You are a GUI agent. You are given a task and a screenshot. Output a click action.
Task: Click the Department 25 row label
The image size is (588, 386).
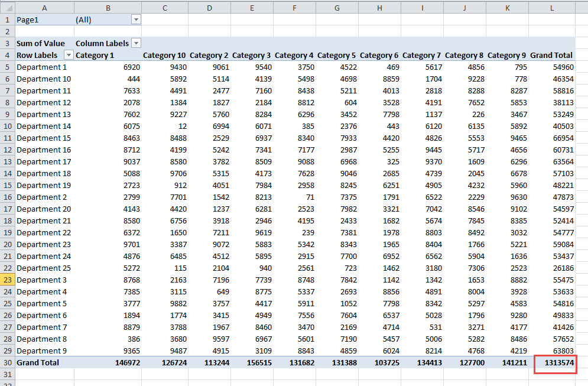pos(44,268)
